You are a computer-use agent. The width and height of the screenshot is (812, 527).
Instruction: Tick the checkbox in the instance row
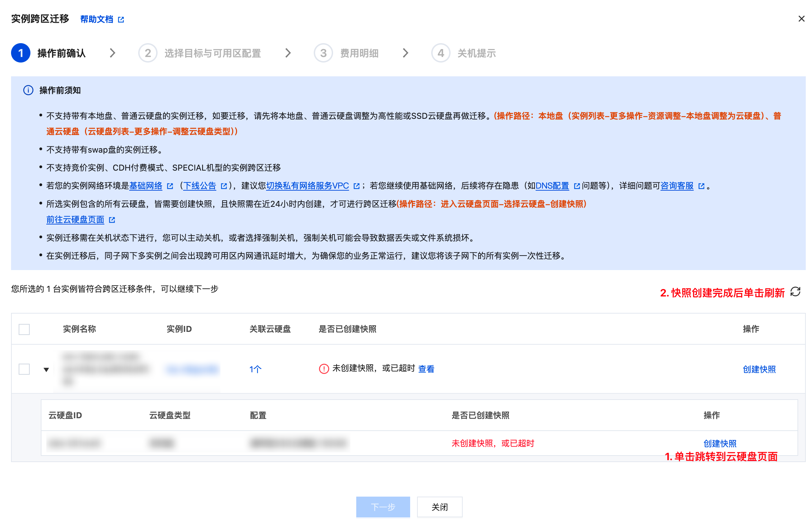coord(24,369)
